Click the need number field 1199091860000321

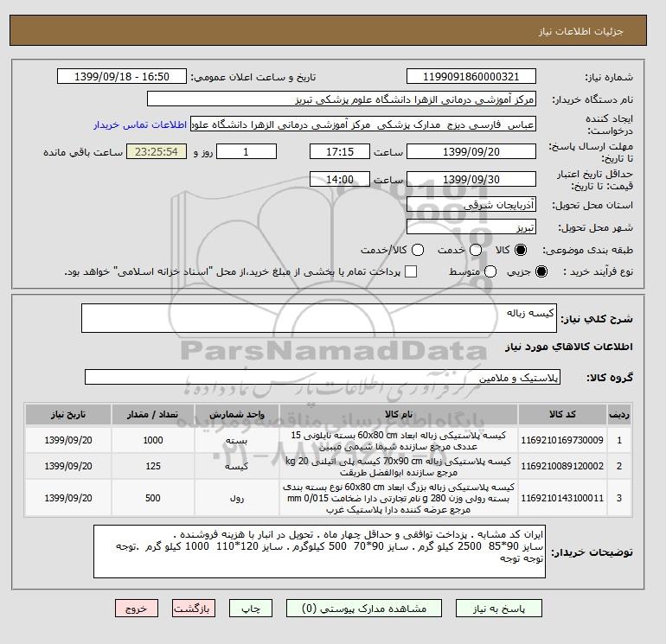pyautogui.click(x=471, y=77)
